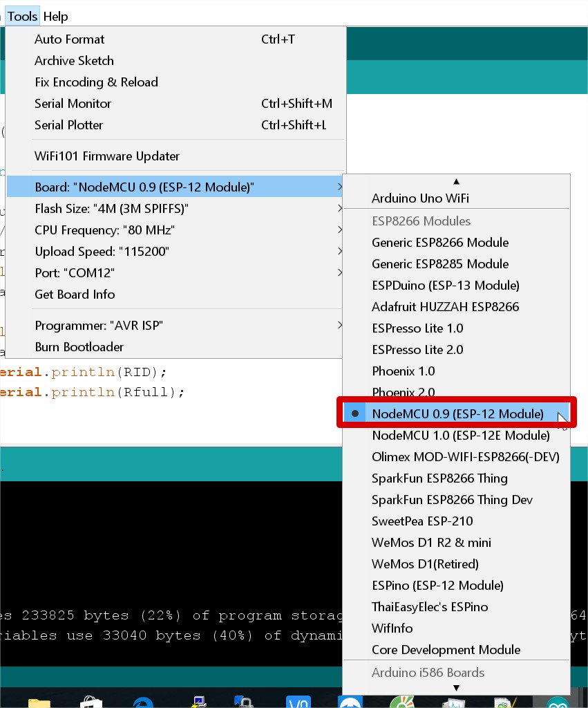588x708 pixels.
Task: Click Fix Encoding & Reload
Action: (176, 82)
